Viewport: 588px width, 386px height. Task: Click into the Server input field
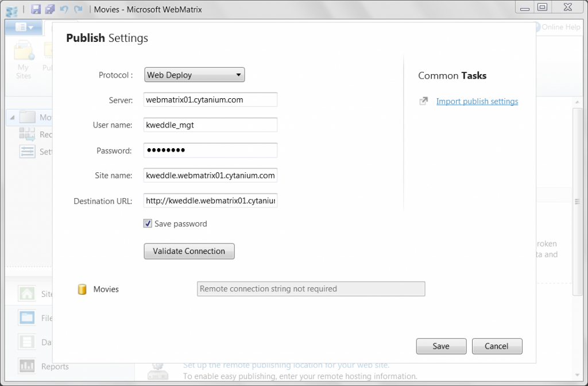click(x=210, y=100)
